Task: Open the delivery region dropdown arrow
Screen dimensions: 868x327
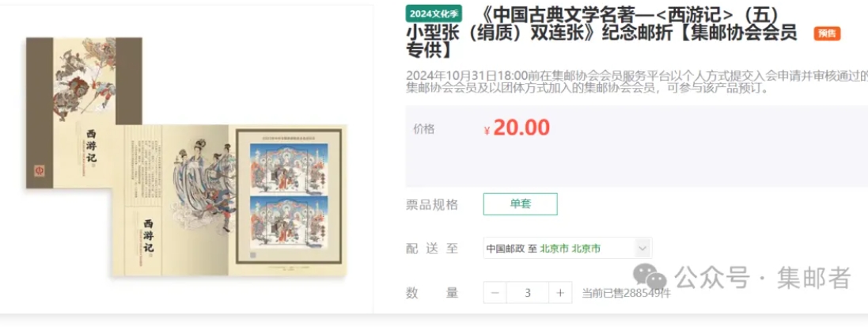Action: (642, 248)
